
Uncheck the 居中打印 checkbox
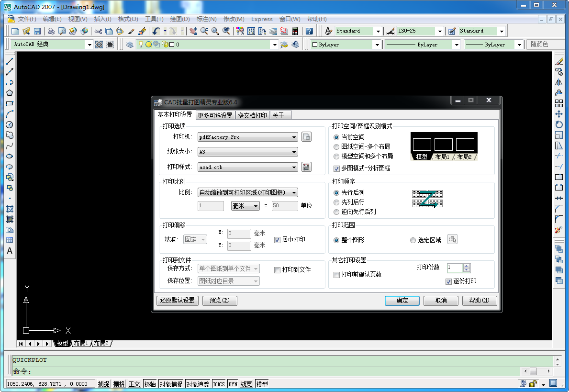click(x=277, y=240)
